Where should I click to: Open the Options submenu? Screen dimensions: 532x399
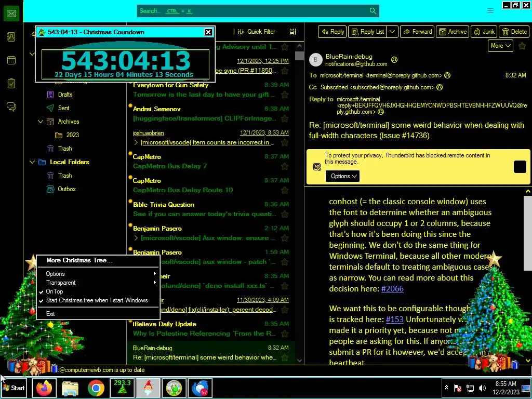[98, 274]
